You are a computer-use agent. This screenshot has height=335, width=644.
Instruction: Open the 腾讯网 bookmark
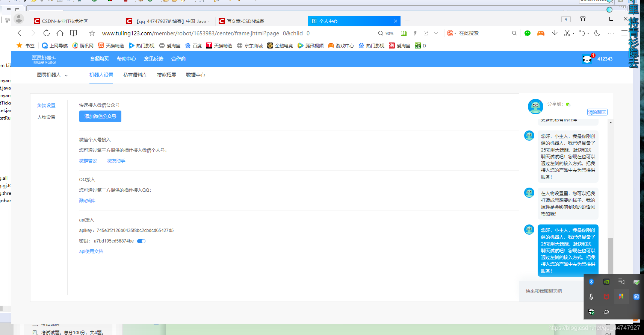click(x=83, y=45)
